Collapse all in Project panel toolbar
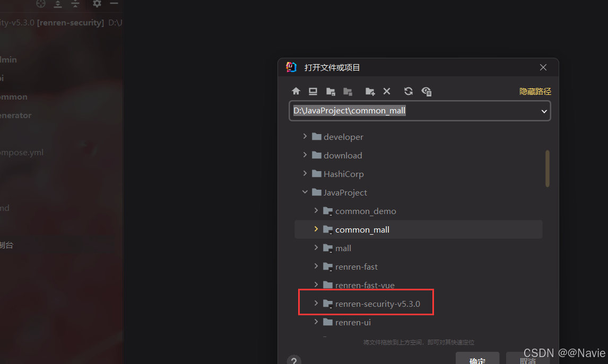This screenshot has width=608, height=364. (75, 4)
